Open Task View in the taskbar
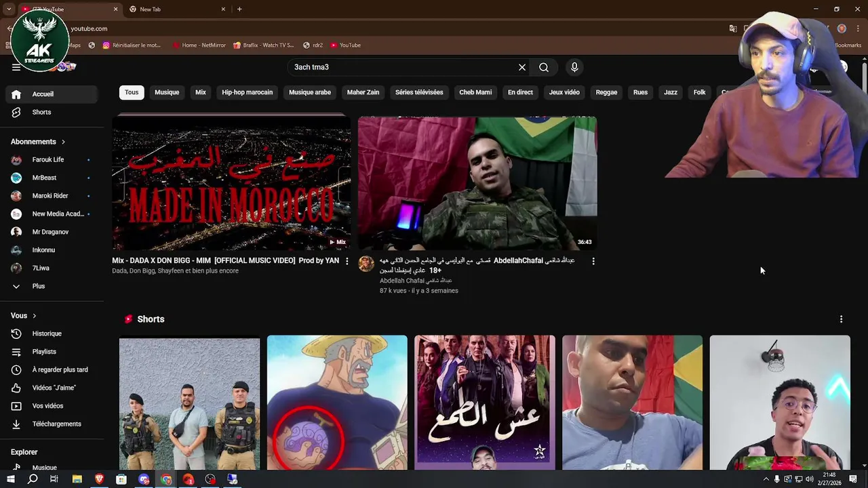The width and height of the screenshot is (868, 488). click(54, 479)
